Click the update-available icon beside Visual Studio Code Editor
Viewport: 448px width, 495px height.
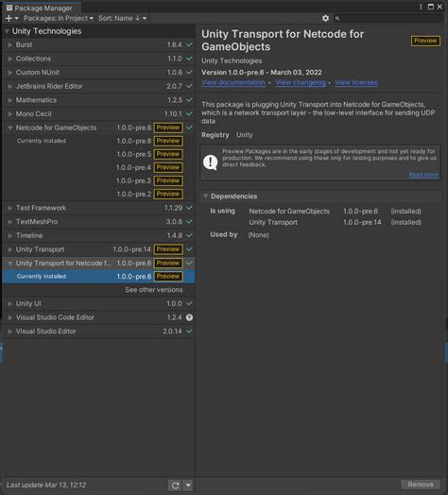[189, 317]
